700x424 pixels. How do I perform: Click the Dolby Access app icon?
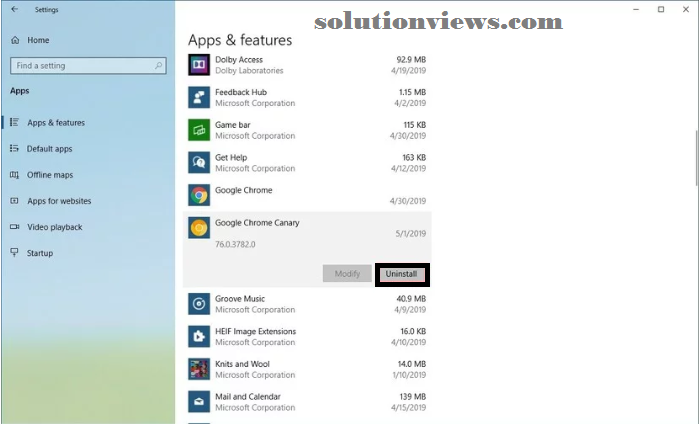point(199,65)
